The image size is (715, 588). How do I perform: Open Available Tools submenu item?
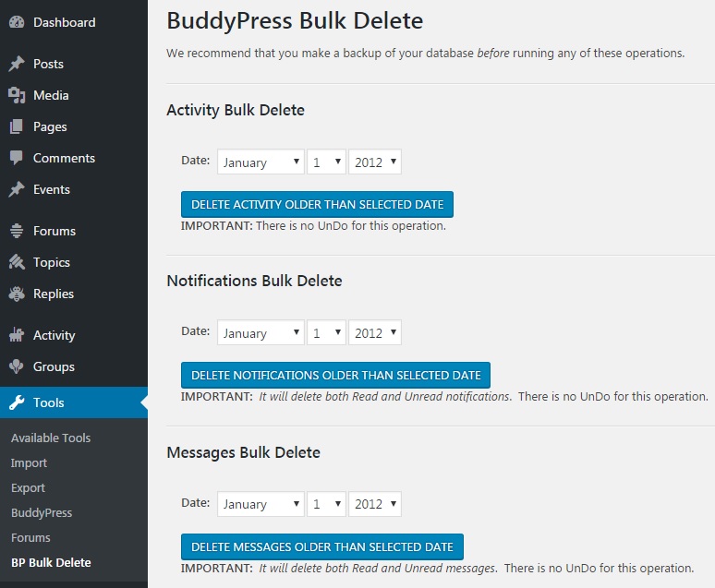(51, 438)
